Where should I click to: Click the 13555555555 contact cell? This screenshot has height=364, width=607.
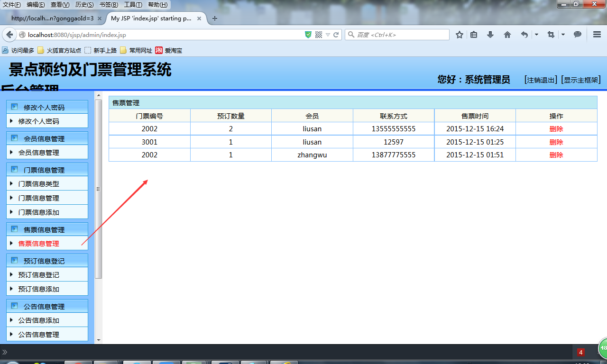pos(394,129)
